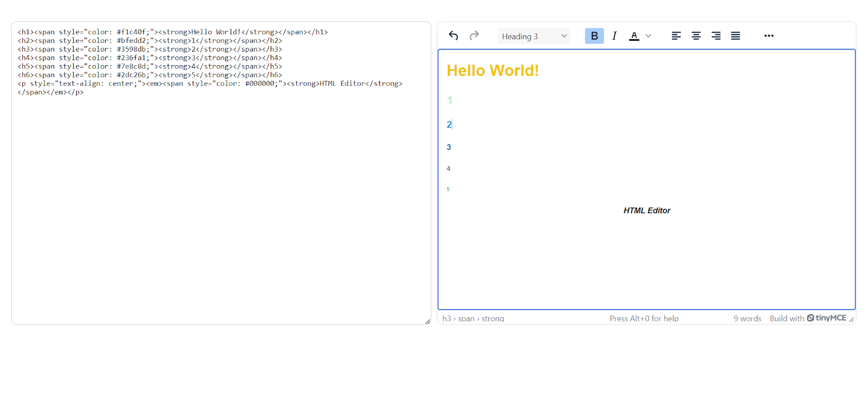Screen dimensions: 868x409
Task: Grab the source textarea resize corner
Action: tap(427, 322)
